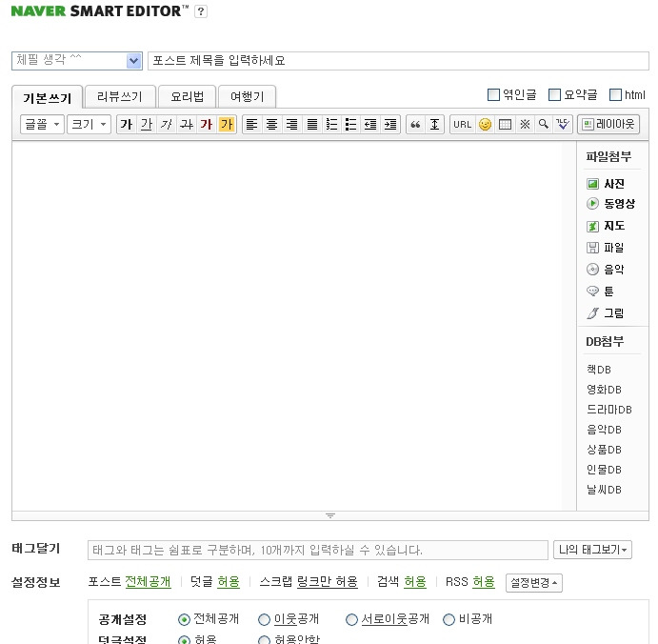This screenshot has width=658, height=644.
Task: Open the category dropdown 체필 생각
Action: click(x=77, y=61)
